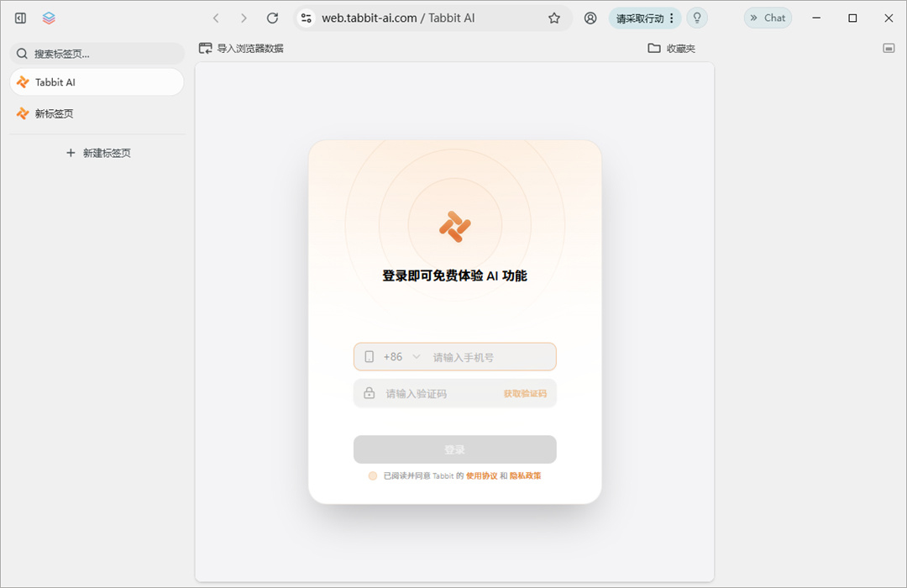Reload the Tabbit AI page
The height and width of the screenshot is (588, 907).
[x=271, y=17]
